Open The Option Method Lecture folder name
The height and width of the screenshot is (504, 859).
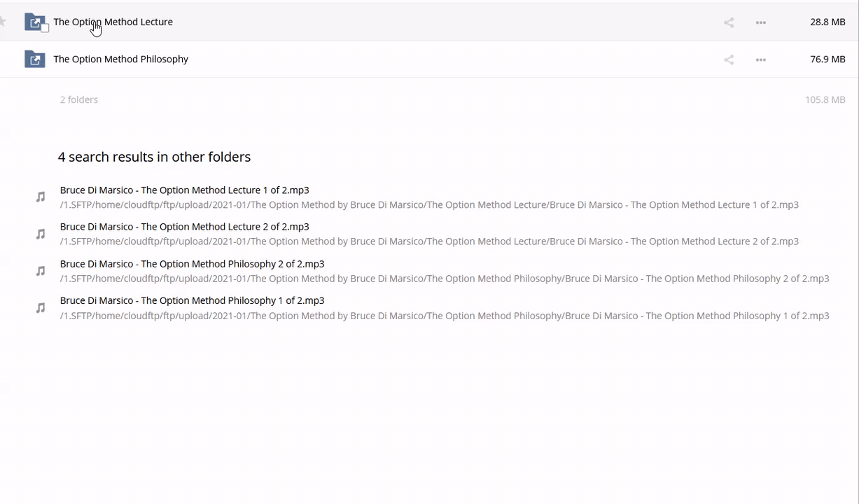(x=113, y=22)
